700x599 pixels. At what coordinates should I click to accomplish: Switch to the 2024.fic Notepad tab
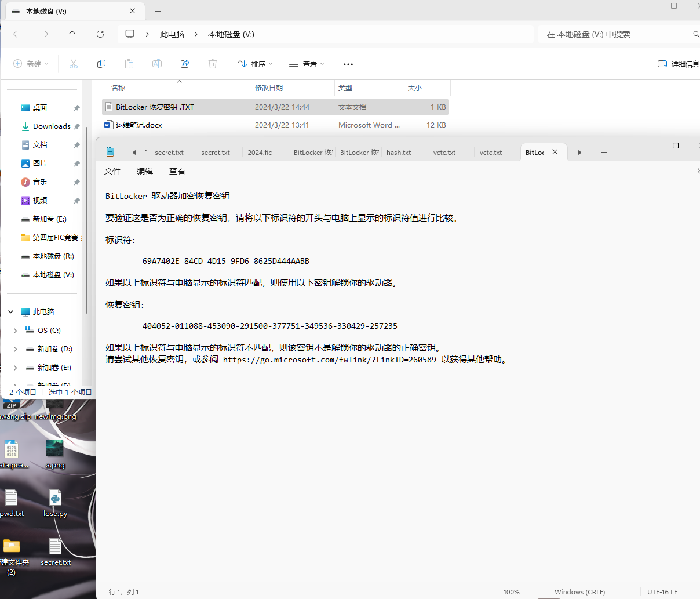tap(260, 153)
